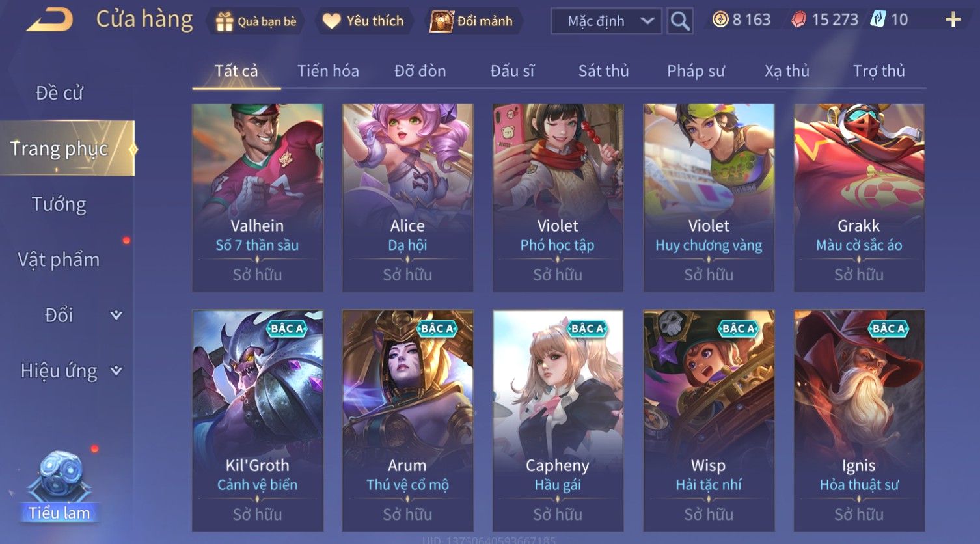
Task: Open the search magnifier icon
Action: tap(680, 21)
